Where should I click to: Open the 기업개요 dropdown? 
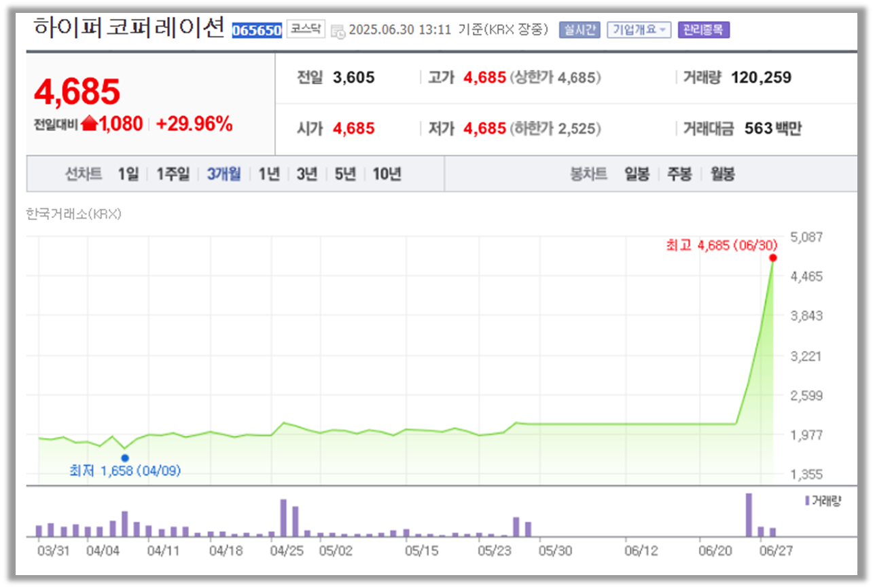639,30
